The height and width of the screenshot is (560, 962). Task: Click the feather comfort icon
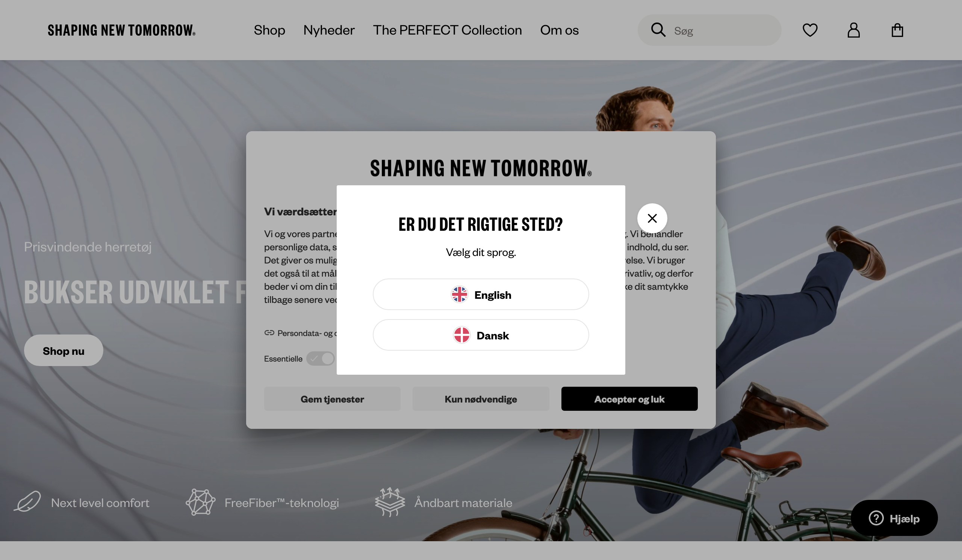27,501
